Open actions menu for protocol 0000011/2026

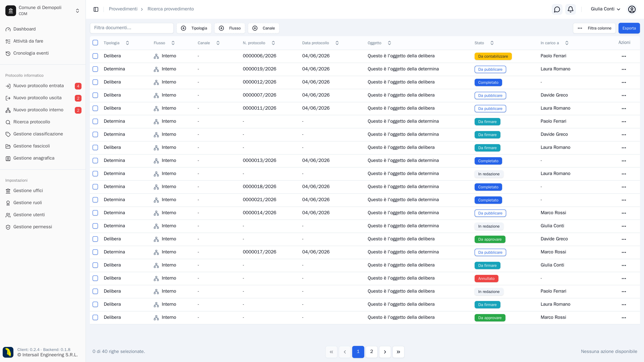tap(624, 108)
